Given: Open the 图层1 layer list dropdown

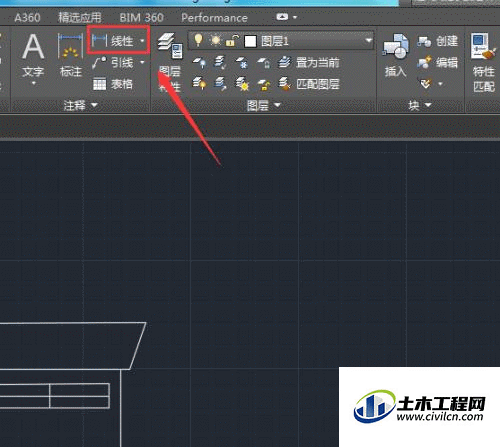Looking at the screenshot, I should pos(368,41).
